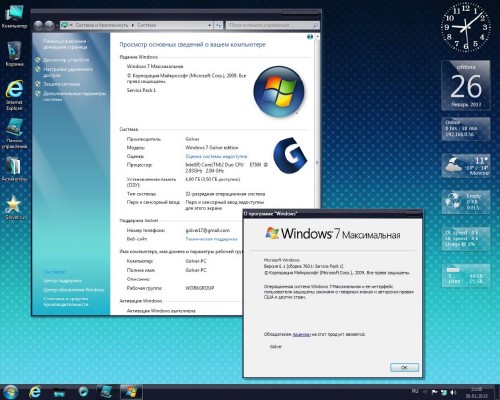The height and width of the screenshot is (400, 500).
Task: Click Оценка системы недоступна link
Action: 216,156
